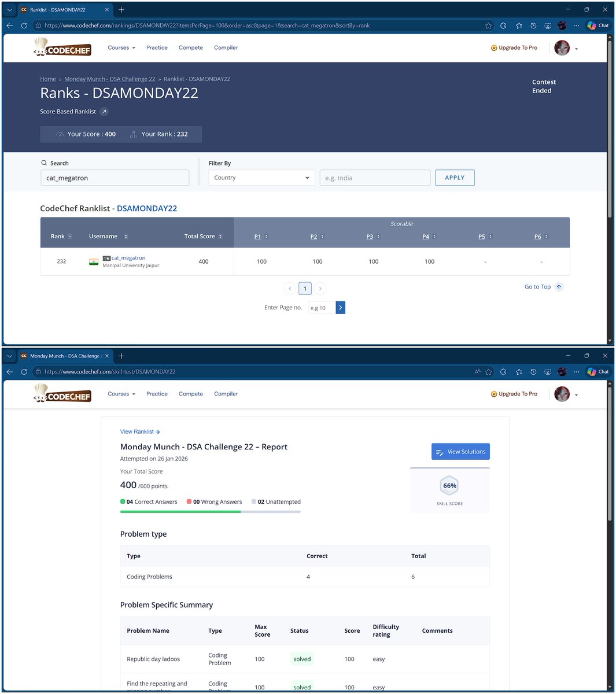The width and height of the screenshot is (616, 694).
Task: Open tab list chevron in bottom window
Action: tap(10, 356)
